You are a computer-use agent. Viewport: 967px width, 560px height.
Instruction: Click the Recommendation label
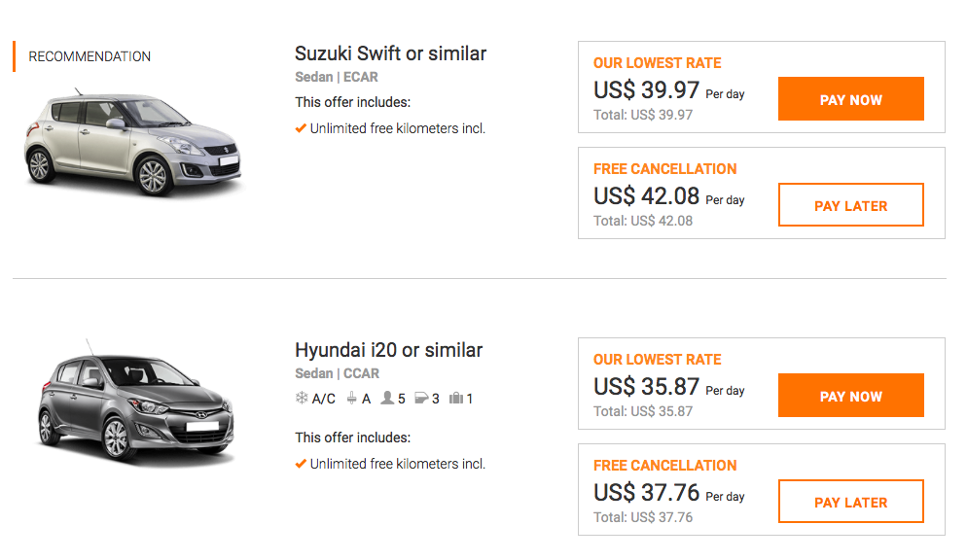pyautogui.click(x=90, y=56)
